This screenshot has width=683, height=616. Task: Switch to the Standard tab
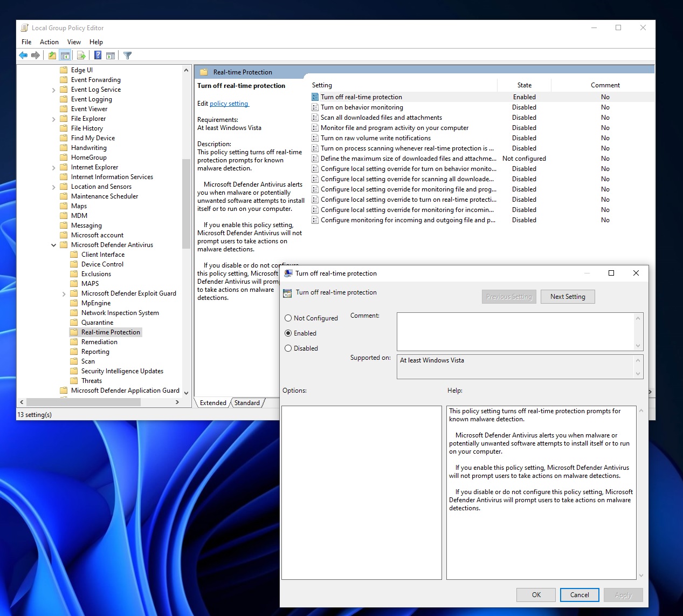tap(247, 403)
